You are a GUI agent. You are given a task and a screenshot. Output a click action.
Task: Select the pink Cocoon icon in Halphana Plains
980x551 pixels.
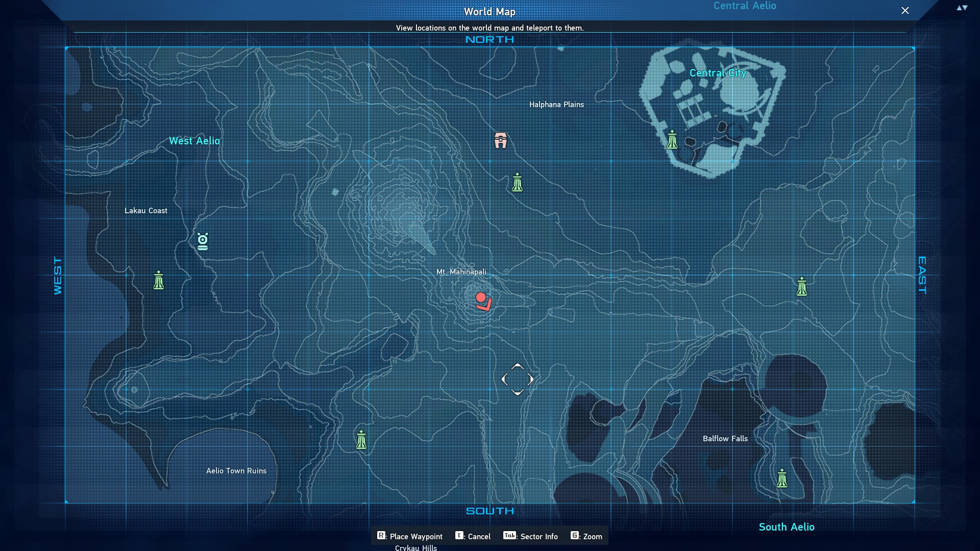pos(501,140)
